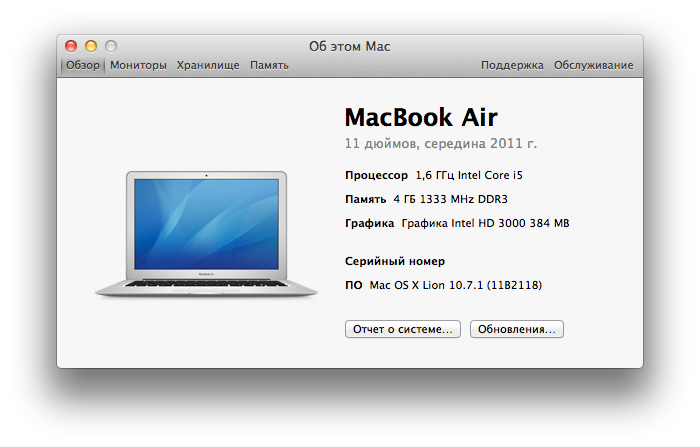This screenshot has width=700, height=447.
Task: Open the Поддержка section
Action: (x=512, y=65)
